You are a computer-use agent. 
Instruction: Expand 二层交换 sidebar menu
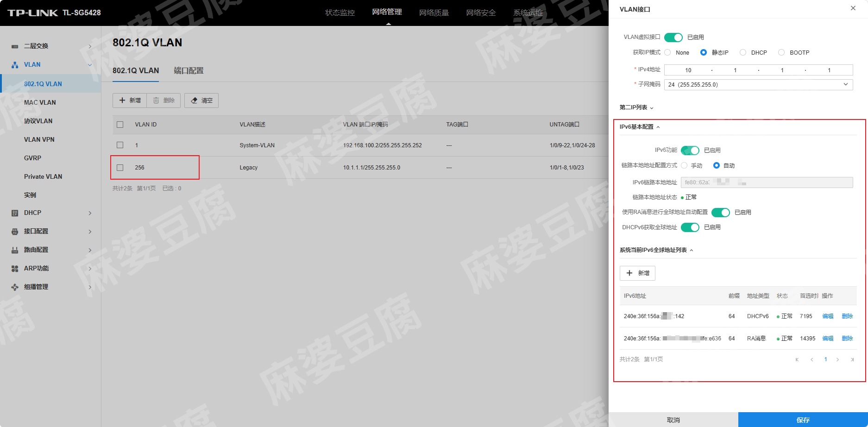90,46
